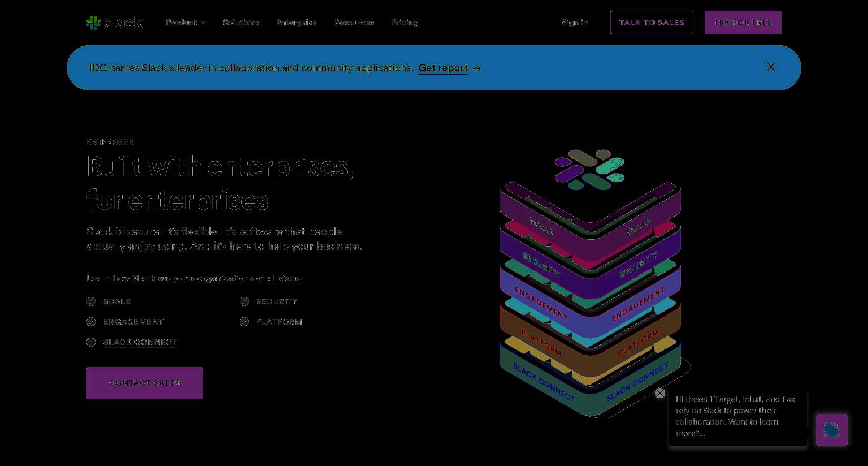Open the Platform link
The height and width of the screenshot is (466, 868).
point(279,322)
